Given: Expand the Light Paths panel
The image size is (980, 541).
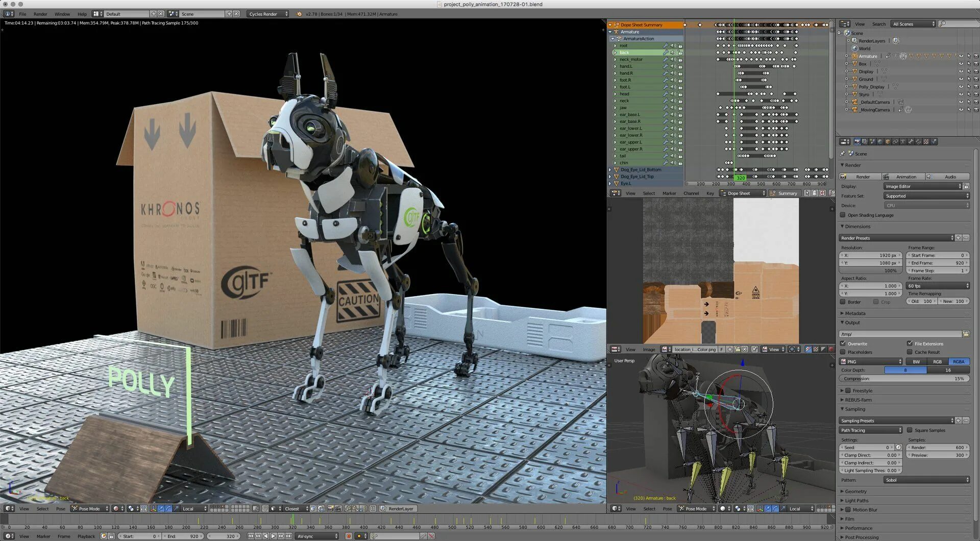Looking at the screenshot, I should (856, 501).
